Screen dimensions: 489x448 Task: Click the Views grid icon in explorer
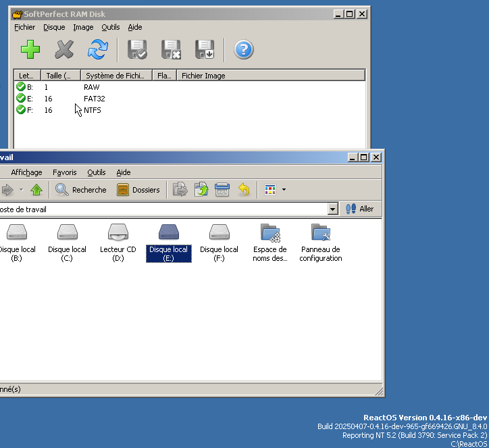[x=270, y=190]
